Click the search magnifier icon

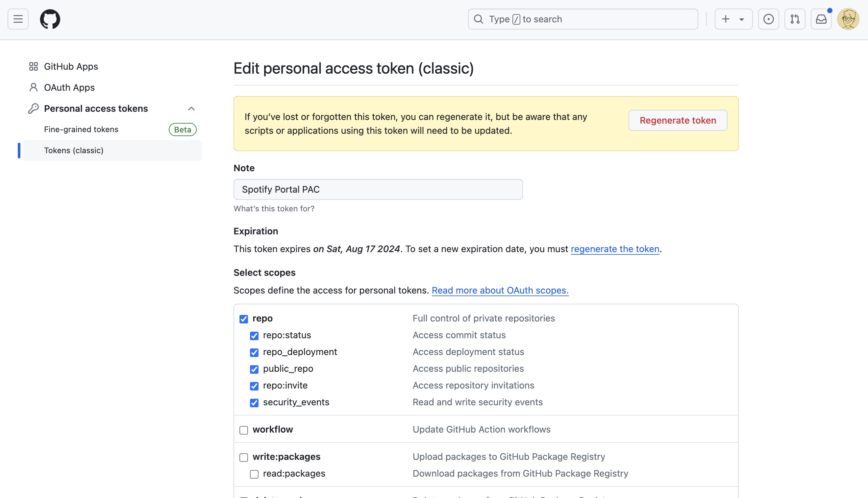[478, 19]
